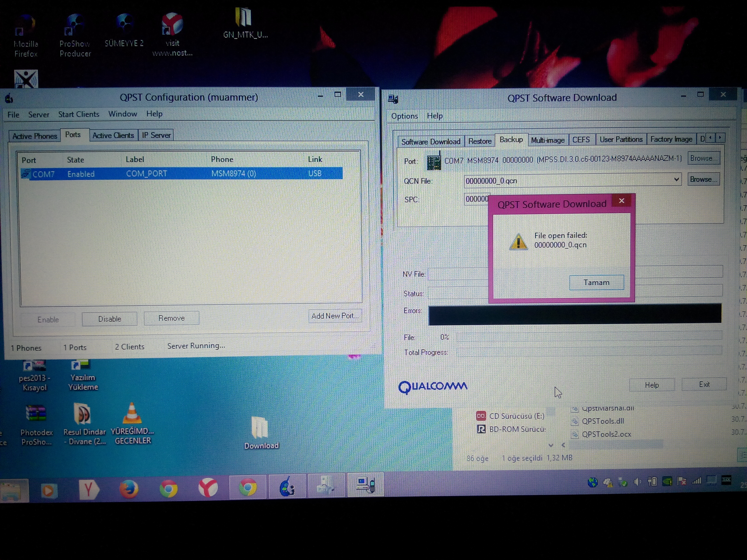747x560 pixels.
Task: Click the Help button in Software Download
Action: tap(651, 385)
